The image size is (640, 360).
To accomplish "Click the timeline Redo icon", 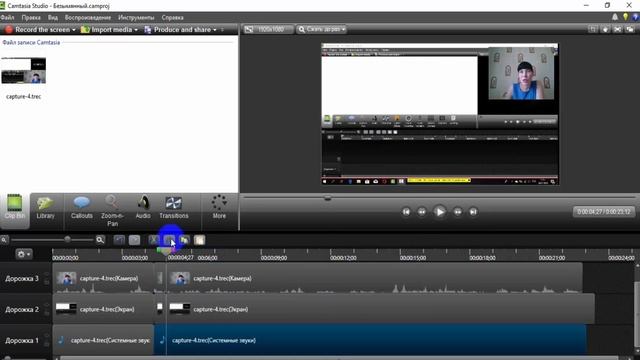I will click(x=134, y=240).
